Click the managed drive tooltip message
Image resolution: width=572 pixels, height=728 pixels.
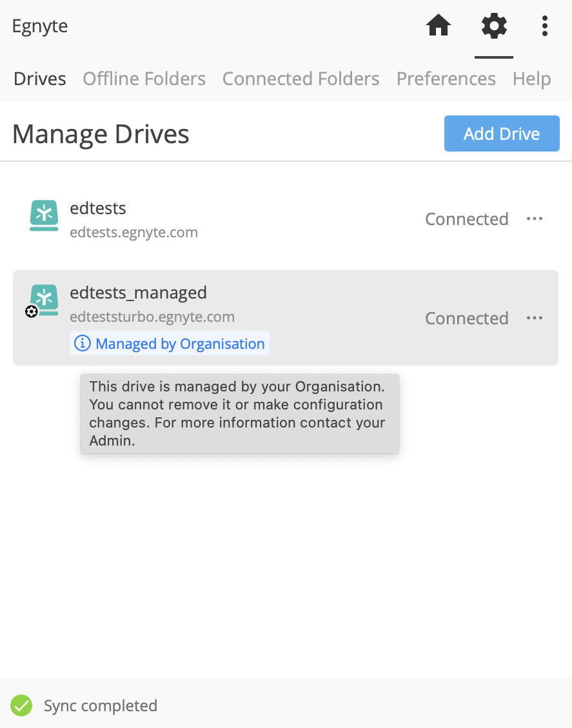(x=240, y=414)
